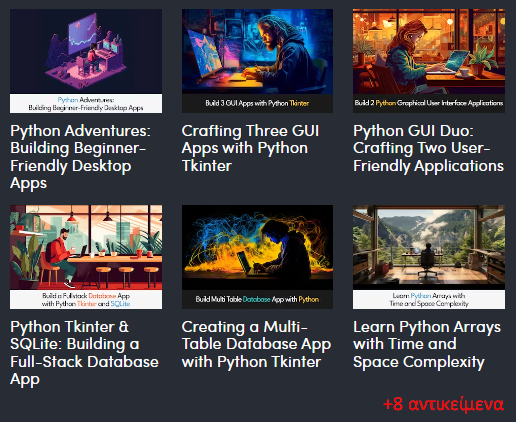Click the Python Adventures: Building Beginner-Friendly Desktop Apps title
516x422 pixels.
click(80, 157)
